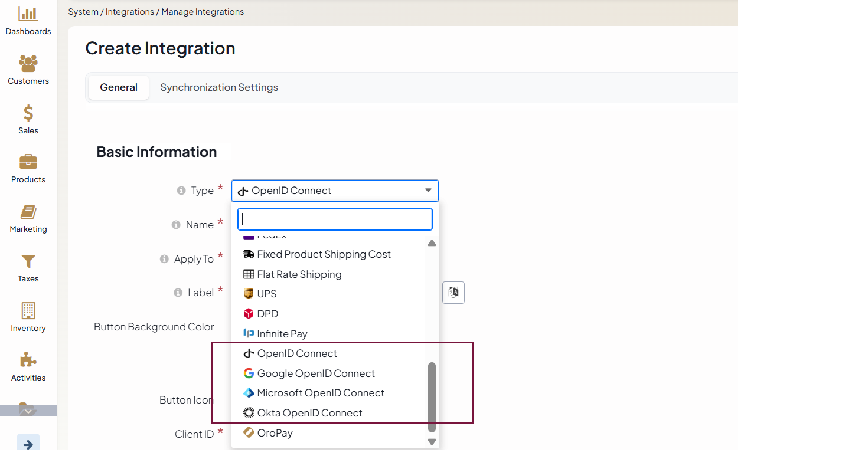
Task: Select the General tab
Action: tap(119, 87)
